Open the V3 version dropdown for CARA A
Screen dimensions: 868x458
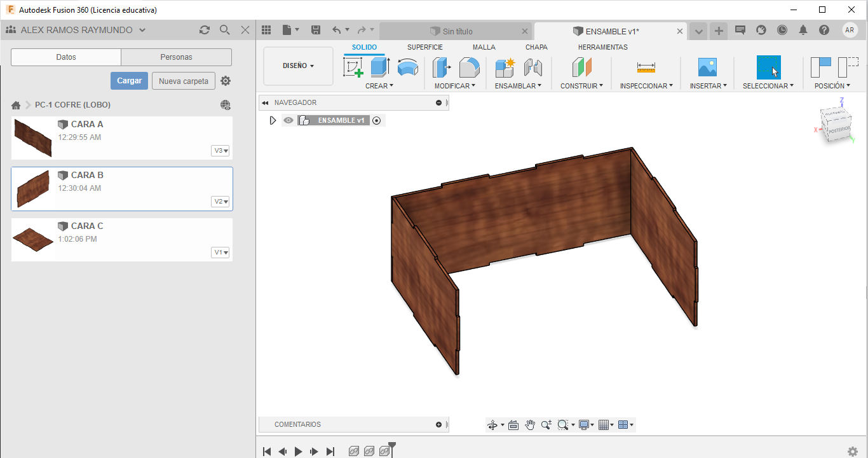220,151
